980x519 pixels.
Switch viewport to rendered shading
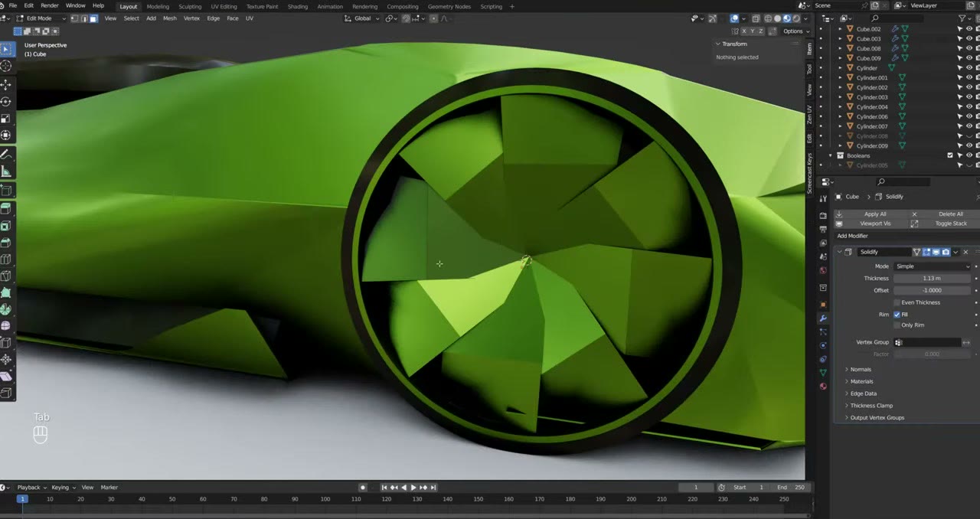(795, 18)
